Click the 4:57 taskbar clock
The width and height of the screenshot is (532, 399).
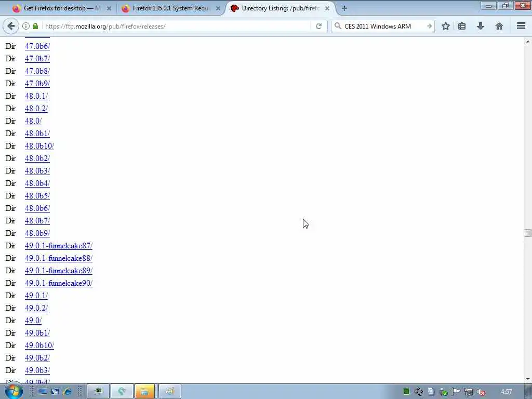[506, 392]
